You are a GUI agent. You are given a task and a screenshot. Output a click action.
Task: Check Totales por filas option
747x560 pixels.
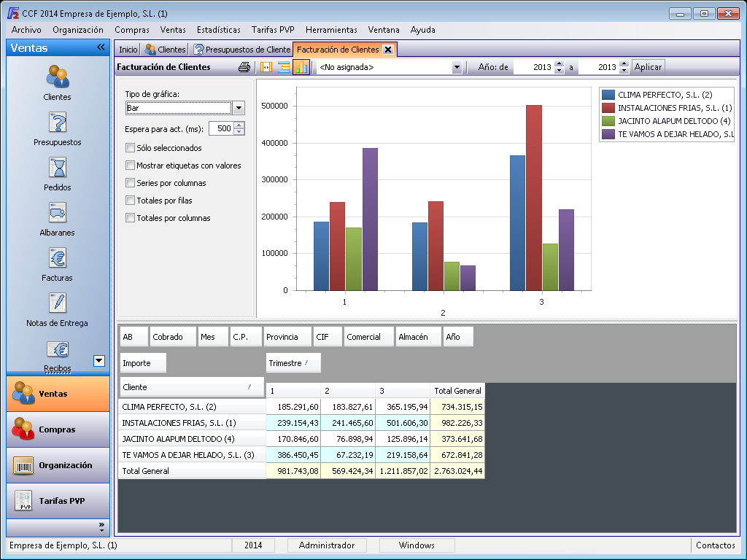click(130, 201)
